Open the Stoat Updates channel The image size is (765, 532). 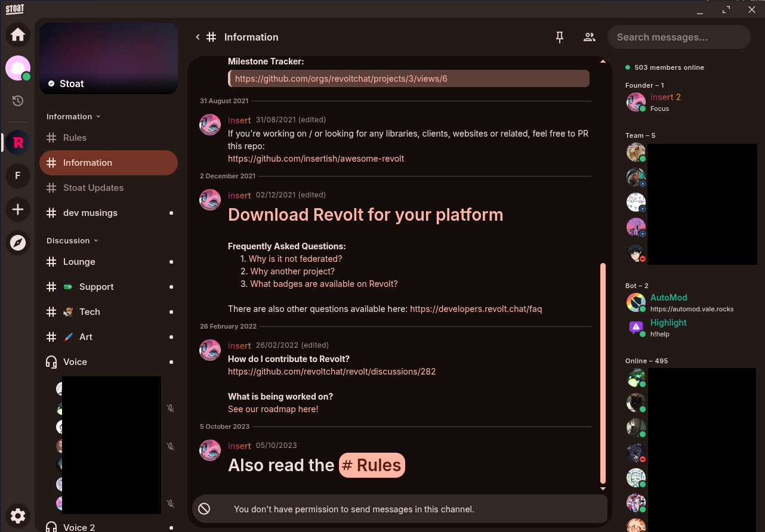(93, 188)
